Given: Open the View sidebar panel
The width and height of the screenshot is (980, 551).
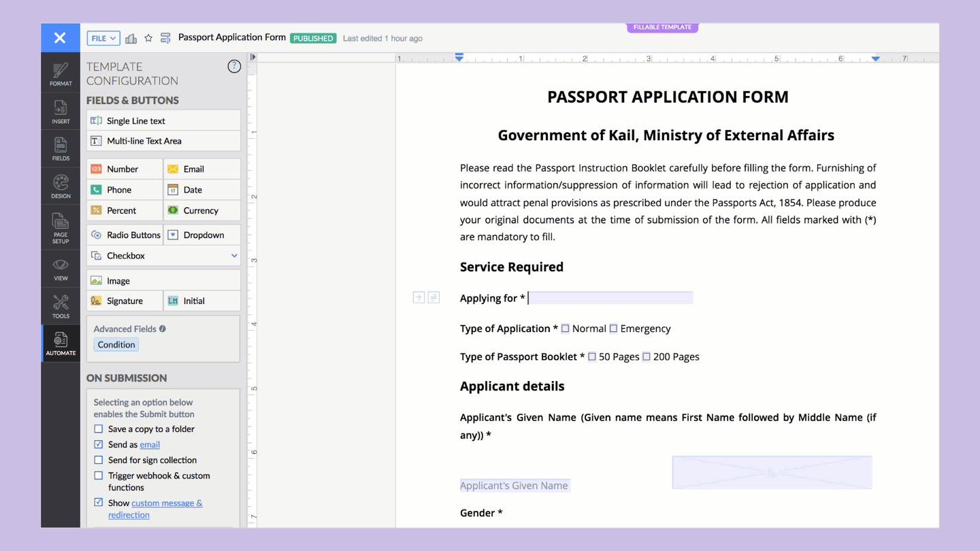Looking at the screenshot, I should [x=61, y=269].
